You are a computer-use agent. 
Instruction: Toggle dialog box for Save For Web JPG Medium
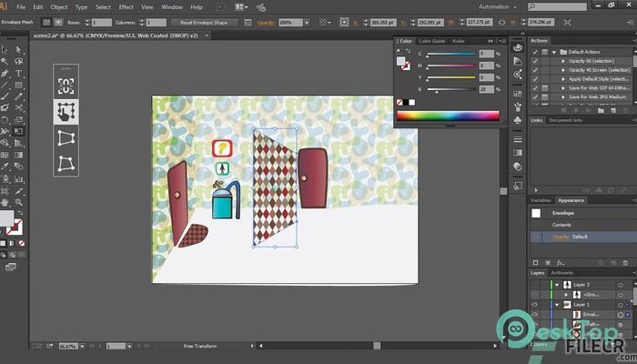pyautogui.click(x=545, y=97)
